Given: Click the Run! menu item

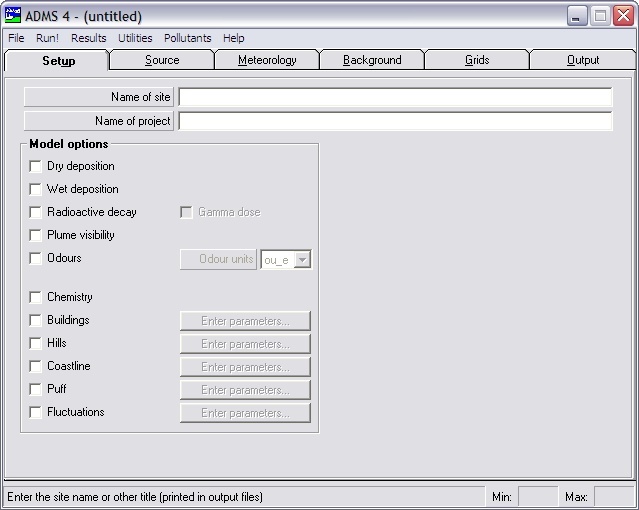Looking at the screenshot, I should [47, 38].
